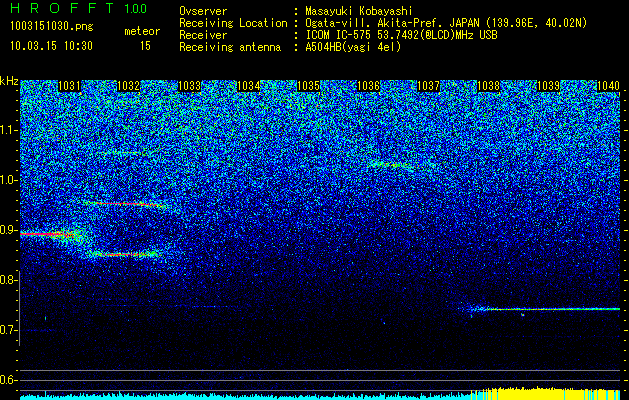The height and width of the screenshot is (400, 629).
Task: Click the 0.6 kHz axis label
Action: click(9, 380)
